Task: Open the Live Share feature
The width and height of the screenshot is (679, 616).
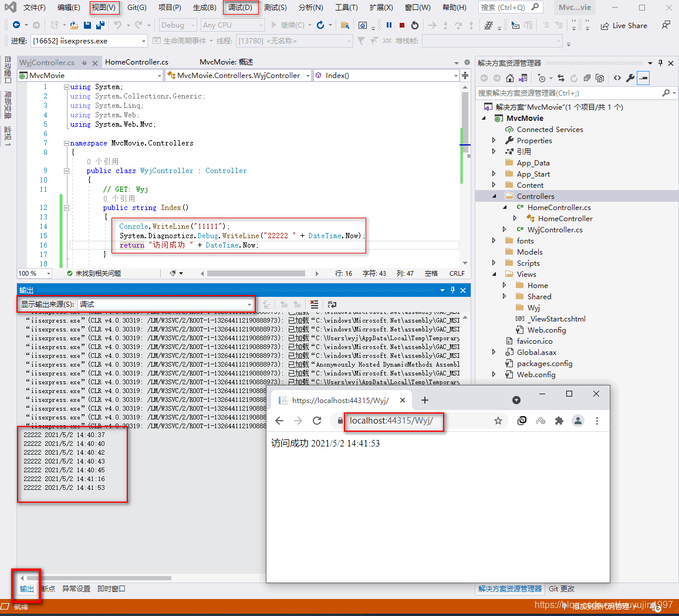Action: point(624,25)
